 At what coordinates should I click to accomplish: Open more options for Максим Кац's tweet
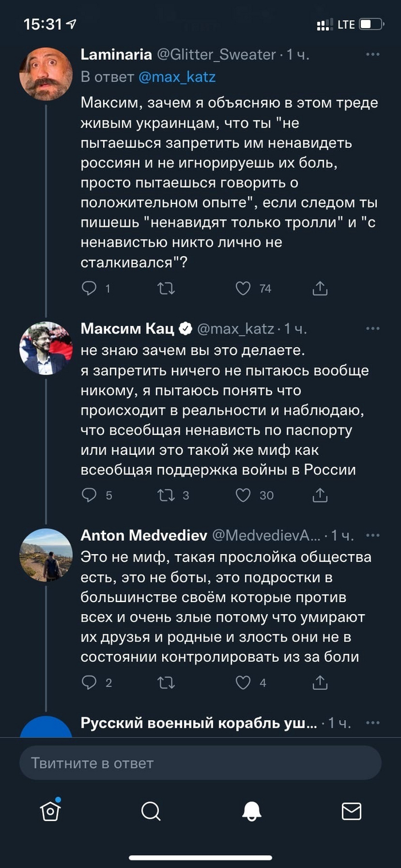(x=372, y=329)
